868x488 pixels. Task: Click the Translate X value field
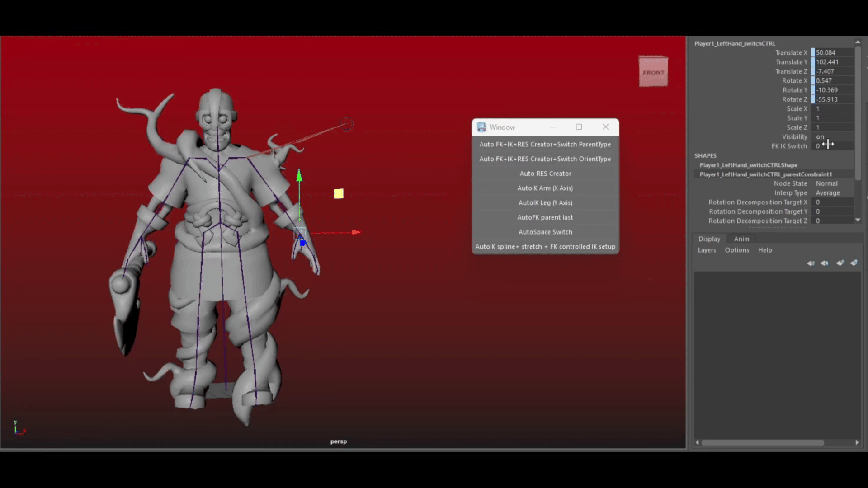pos(834,53)
